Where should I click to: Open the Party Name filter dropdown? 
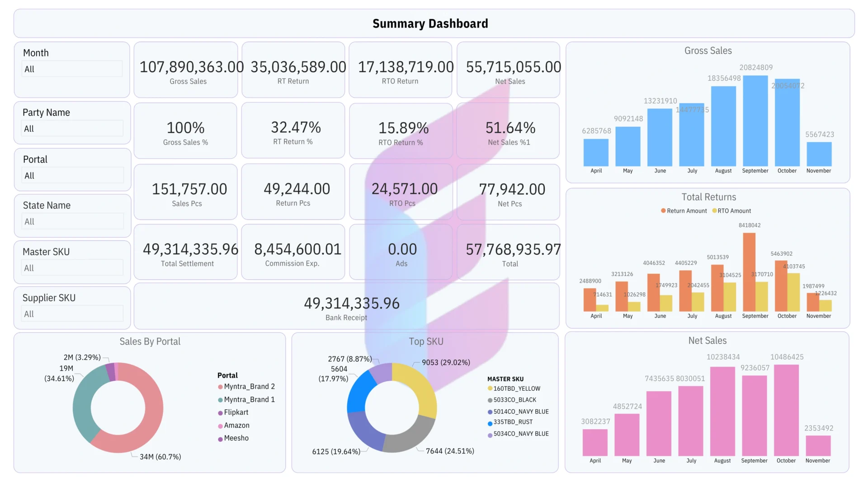pyautogui.click(x=72, y=129)
